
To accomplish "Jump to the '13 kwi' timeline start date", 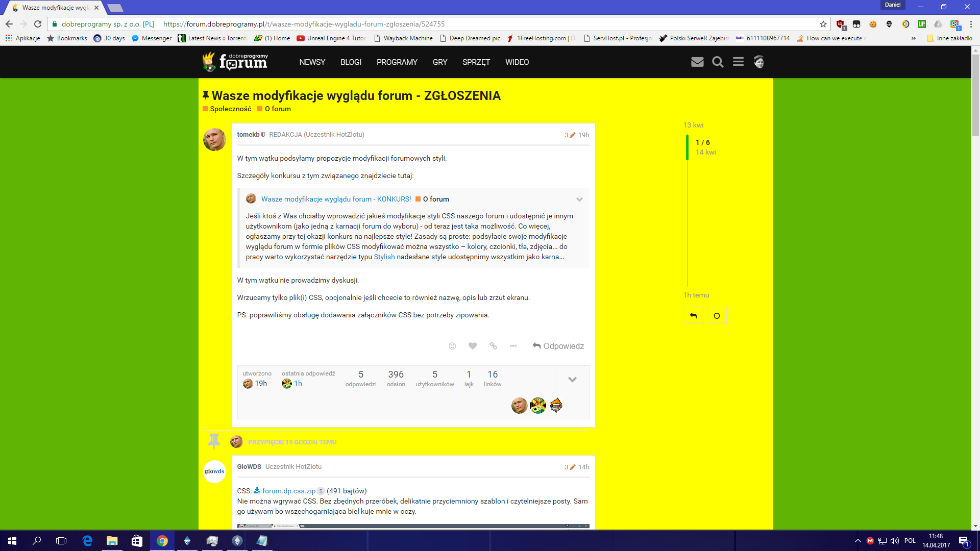I will [693, 126].
